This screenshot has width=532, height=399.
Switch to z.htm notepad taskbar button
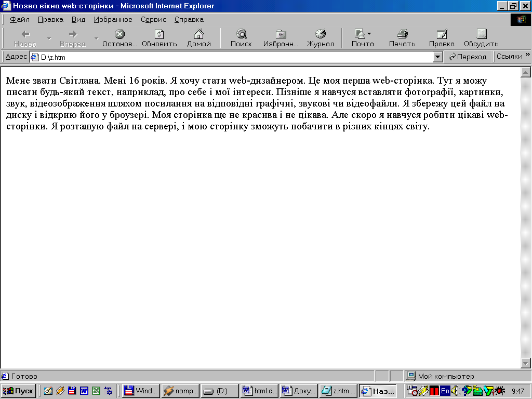(338, 391)
